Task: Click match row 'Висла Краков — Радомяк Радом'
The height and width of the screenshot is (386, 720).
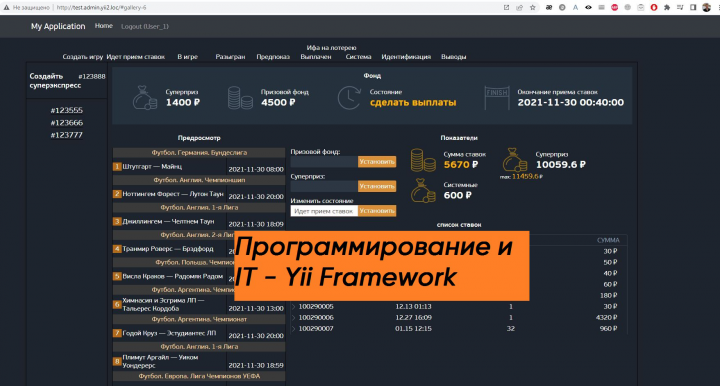Action: coord(174,277)
